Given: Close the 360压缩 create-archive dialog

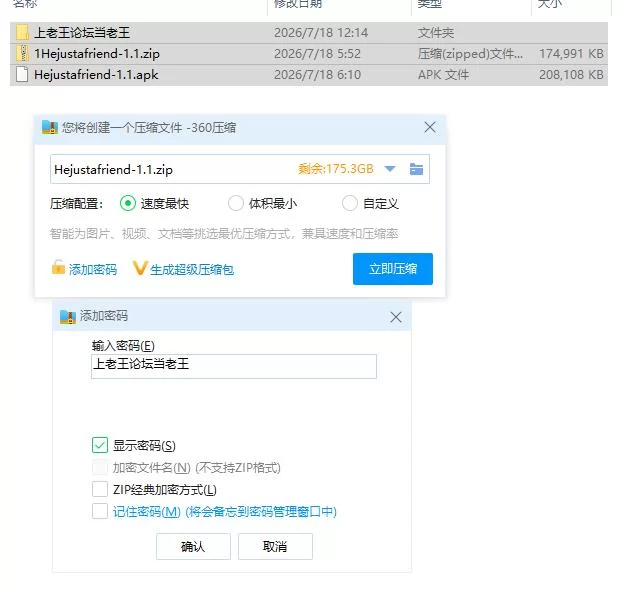Looking at the screenshot, I should click(430, 127).
